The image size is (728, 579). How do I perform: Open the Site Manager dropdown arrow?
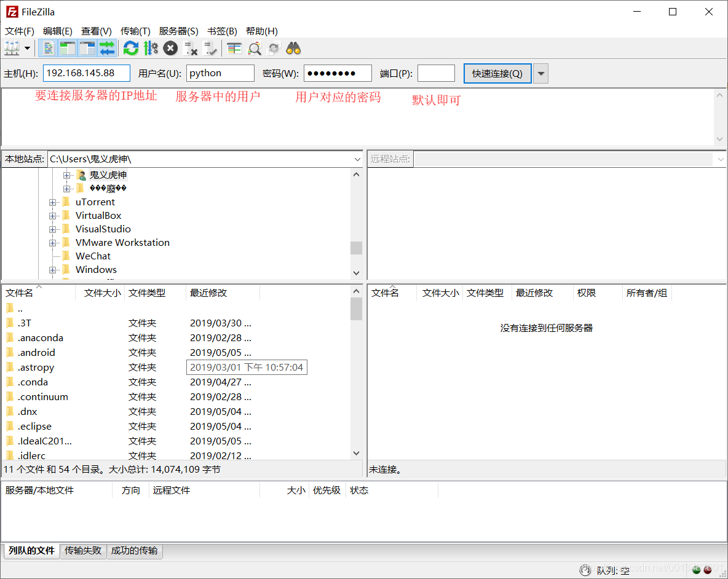[x=28, y=48]
